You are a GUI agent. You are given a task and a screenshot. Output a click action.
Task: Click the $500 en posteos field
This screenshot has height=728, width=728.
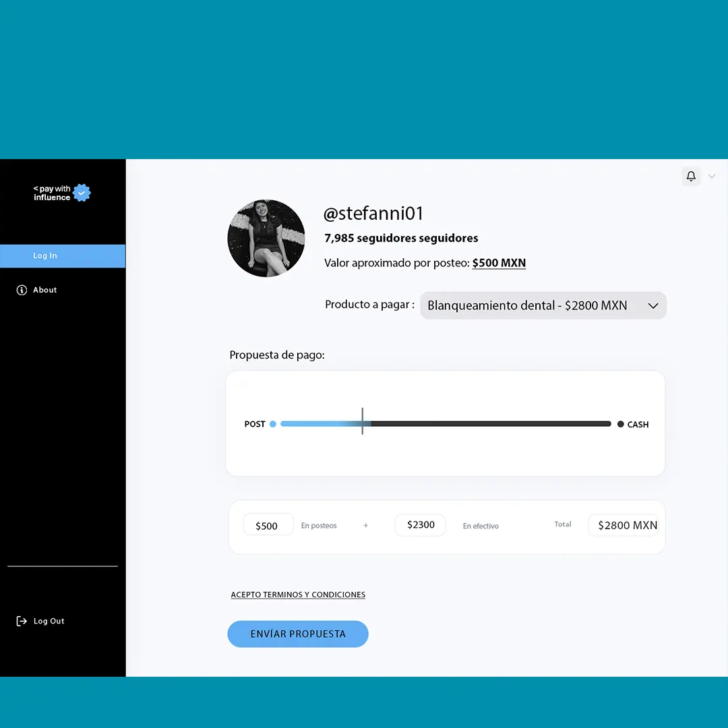pos(268,525)
